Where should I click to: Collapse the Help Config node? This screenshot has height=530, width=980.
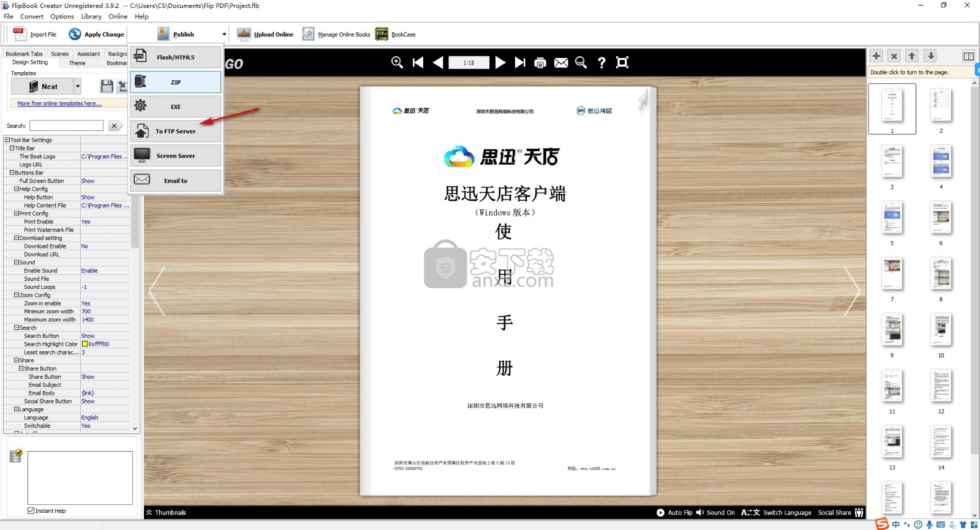tap(17, 189)
